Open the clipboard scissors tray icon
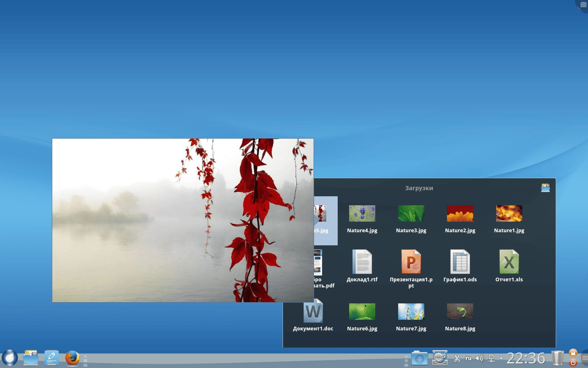The width and height of the screenshot is (588, 368). 457,358
